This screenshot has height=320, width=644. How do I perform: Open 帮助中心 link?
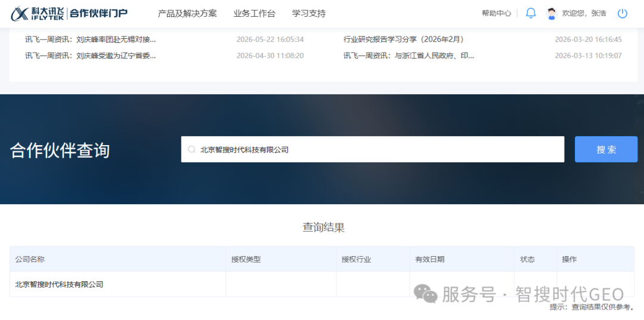tap(497, 13)
